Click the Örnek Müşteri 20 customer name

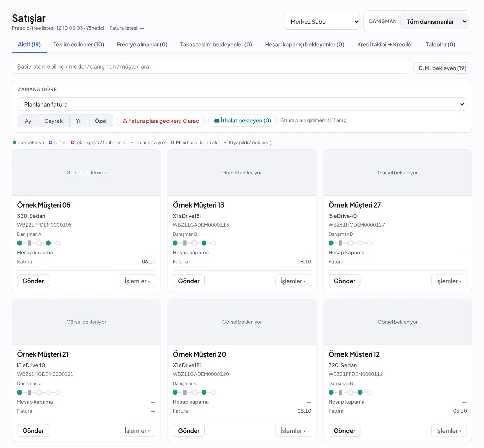(x=199, y=354)
